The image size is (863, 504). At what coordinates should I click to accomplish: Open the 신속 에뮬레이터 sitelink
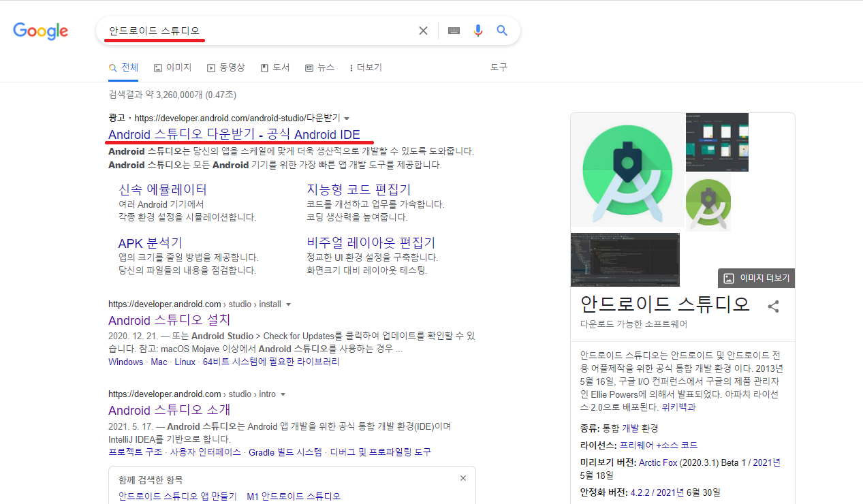pyautogui.click(x=162, y=189)
